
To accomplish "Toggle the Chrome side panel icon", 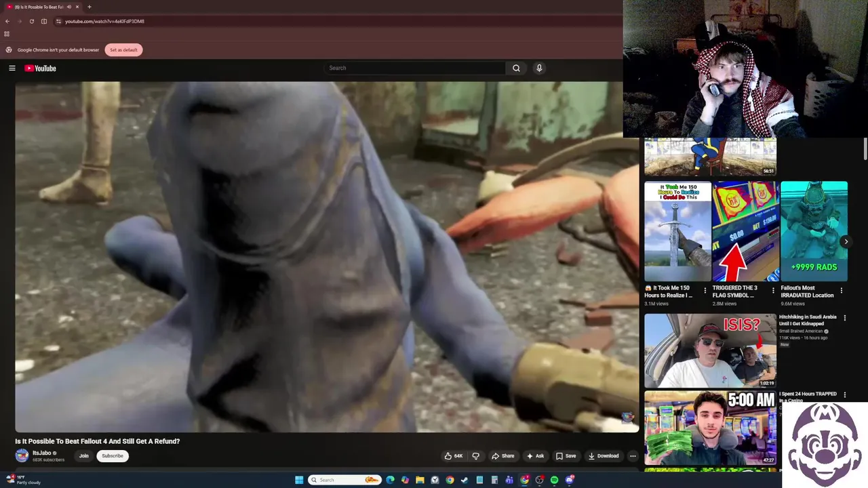I will [x=44, y=21].
